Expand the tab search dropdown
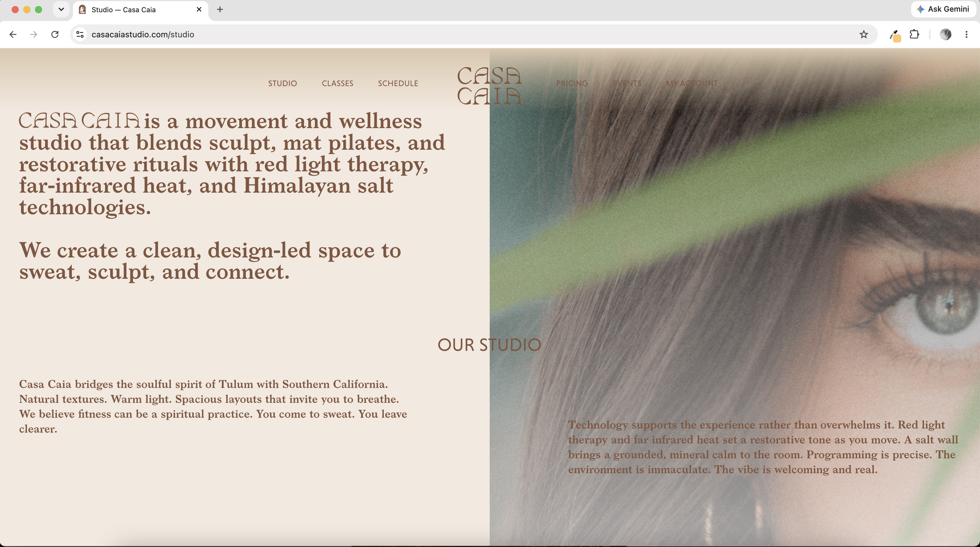The image size is (980, 547). (61, 9)
